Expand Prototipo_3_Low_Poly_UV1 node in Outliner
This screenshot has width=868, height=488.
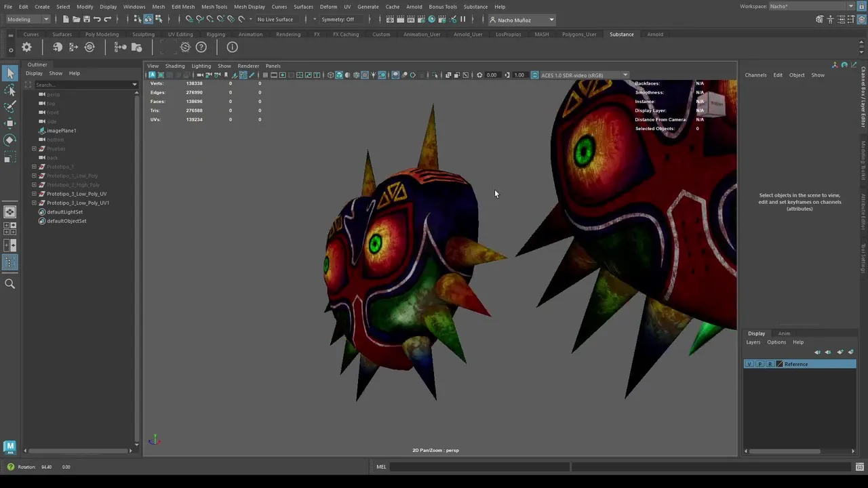[34, 203]
